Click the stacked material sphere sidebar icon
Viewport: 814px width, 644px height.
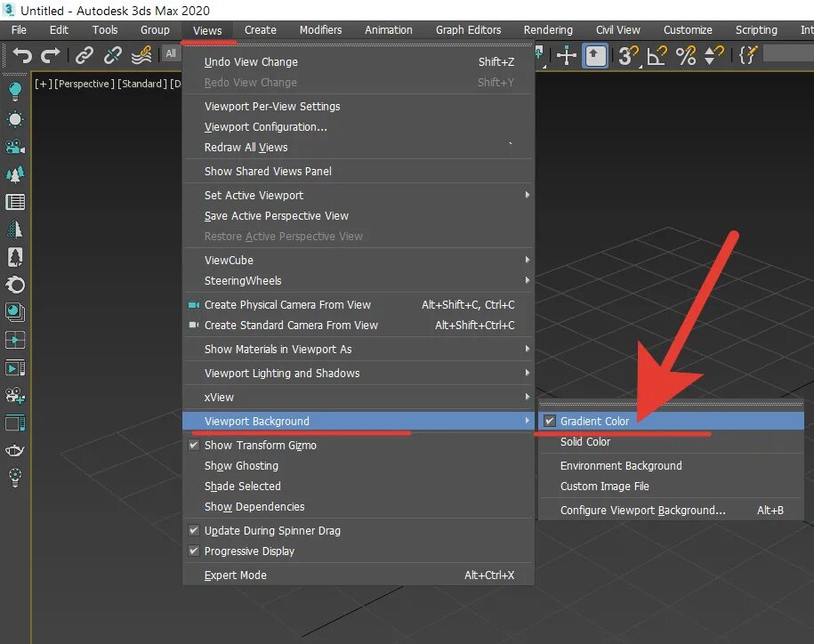15,312
